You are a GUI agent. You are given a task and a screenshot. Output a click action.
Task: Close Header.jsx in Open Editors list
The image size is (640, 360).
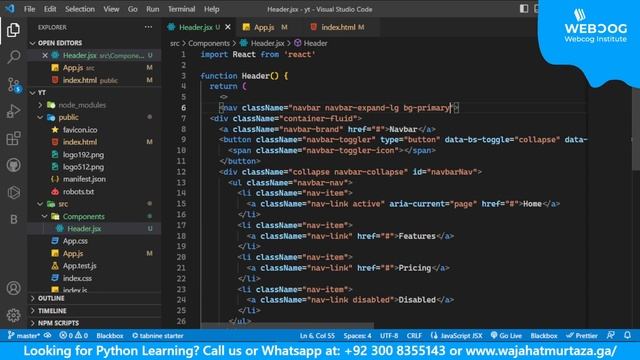pyautogui.click(x=45, y=55)
